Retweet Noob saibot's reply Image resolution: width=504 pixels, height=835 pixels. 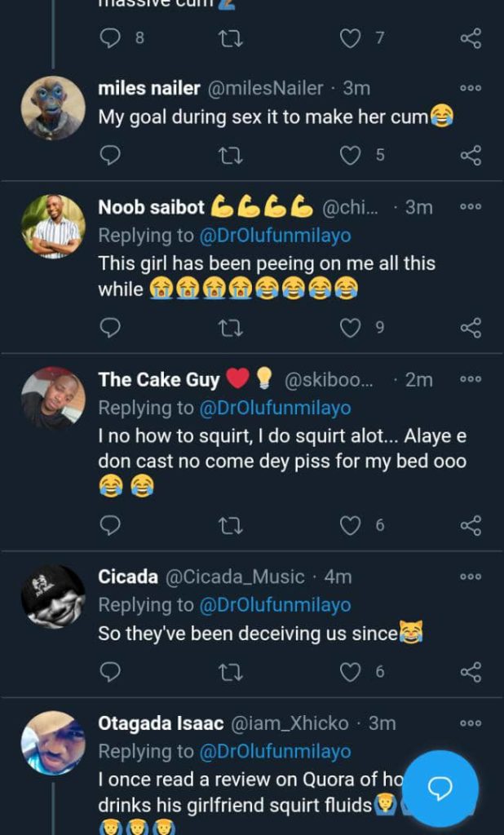(x=231, y=328)
